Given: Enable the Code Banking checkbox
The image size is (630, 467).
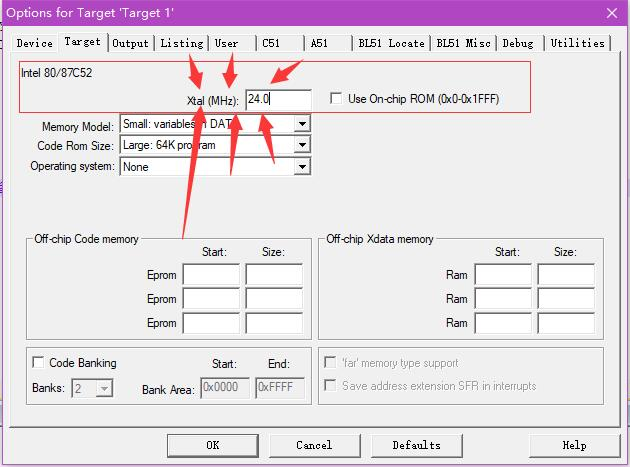Looking at the screenshot, I should coord(38,363).
